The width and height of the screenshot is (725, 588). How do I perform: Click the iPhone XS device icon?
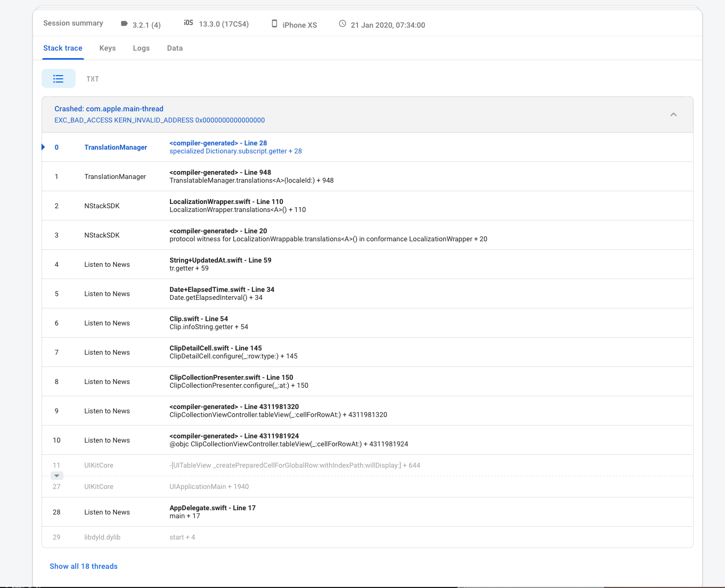[x=275, y=23]
